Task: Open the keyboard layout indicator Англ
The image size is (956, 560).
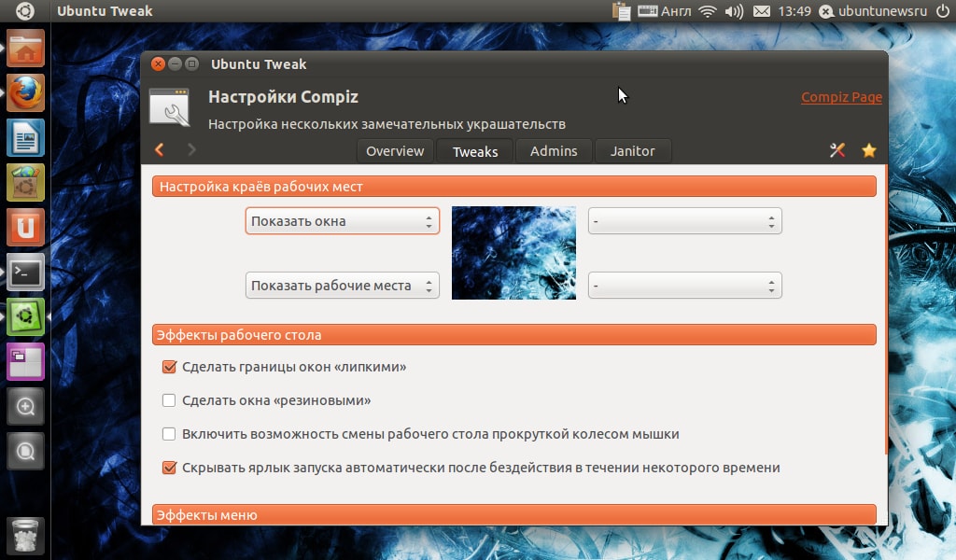Action: click(665, 11)
